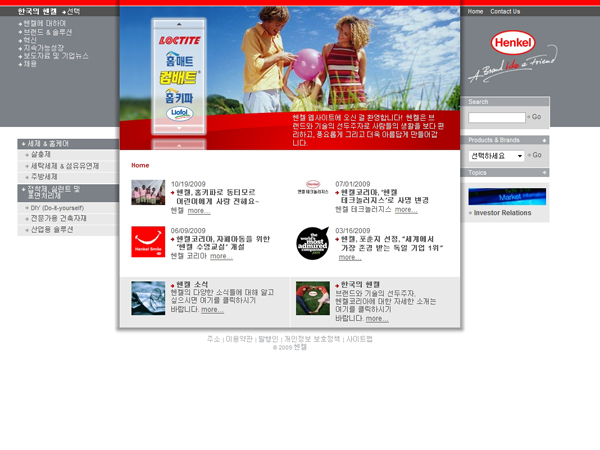Image resolution: width=600 pixels, height=450 pixels.
Task: Open the 선택하세요 products dropdown
Action: pos(496,156)
